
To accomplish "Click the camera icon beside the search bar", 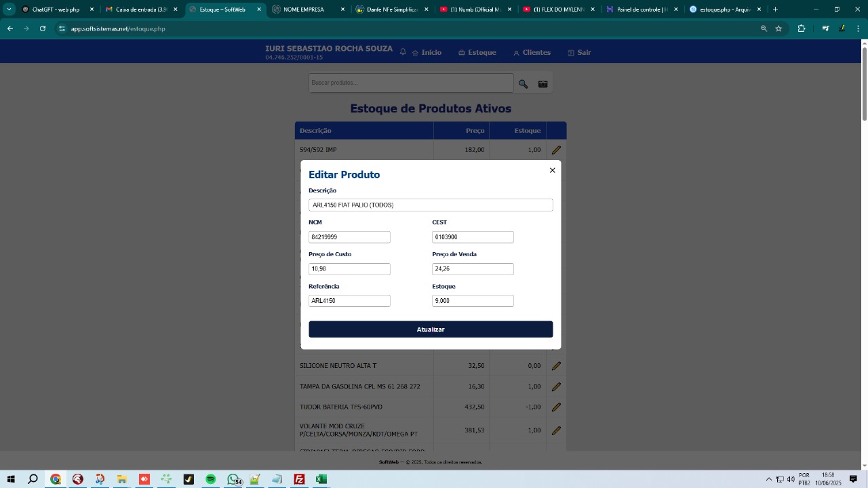I will click(x=542, y=83).
